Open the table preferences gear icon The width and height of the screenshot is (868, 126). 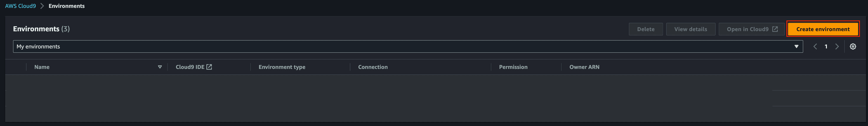(x=852, y=47)
